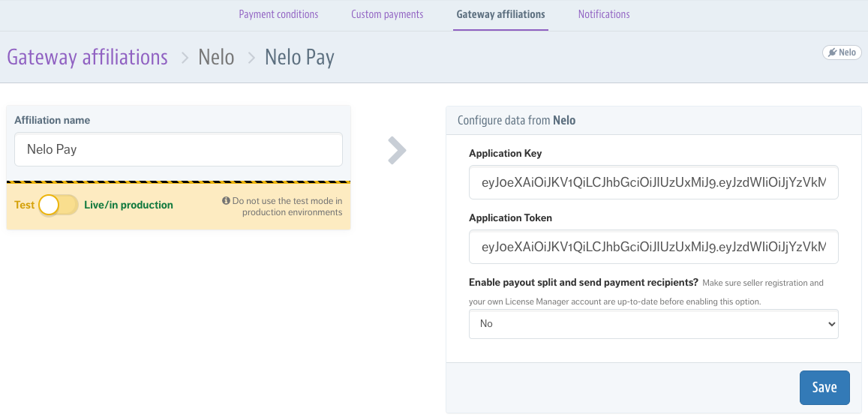The height and width of the screenshot is (420, 868).
Task: Click the Enable payout split question text
Action: click(584, 282)
